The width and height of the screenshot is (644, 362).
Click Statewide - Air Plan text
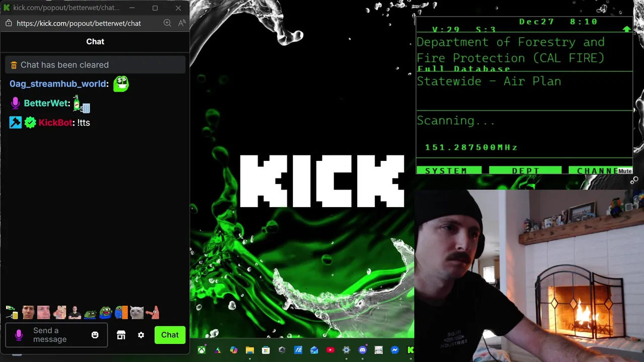tap(489, 81)
